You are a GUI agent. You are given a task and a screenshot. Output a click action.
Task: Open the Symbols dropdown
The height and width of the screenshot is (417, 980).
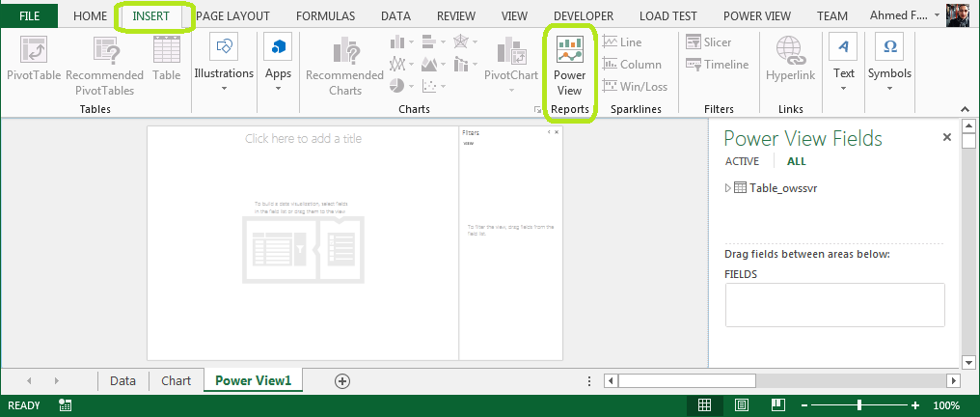click(889, 63)
